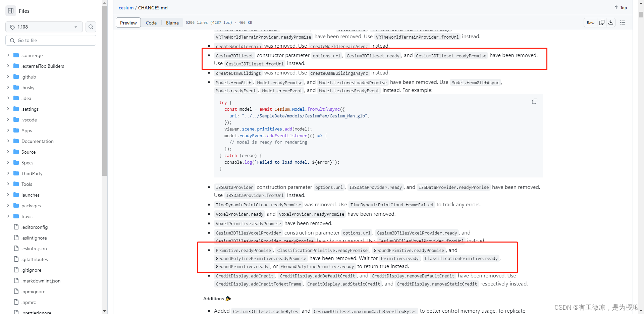The width and height of the screenshot is (644, 314).
Task: Expand the .concierge folder chevron
Action: [8, 55]
